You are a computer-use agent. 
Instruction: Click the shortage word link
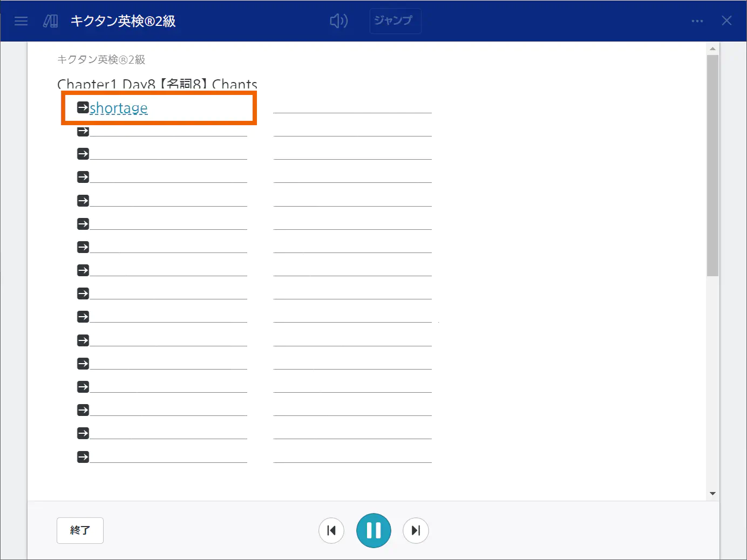118,108
